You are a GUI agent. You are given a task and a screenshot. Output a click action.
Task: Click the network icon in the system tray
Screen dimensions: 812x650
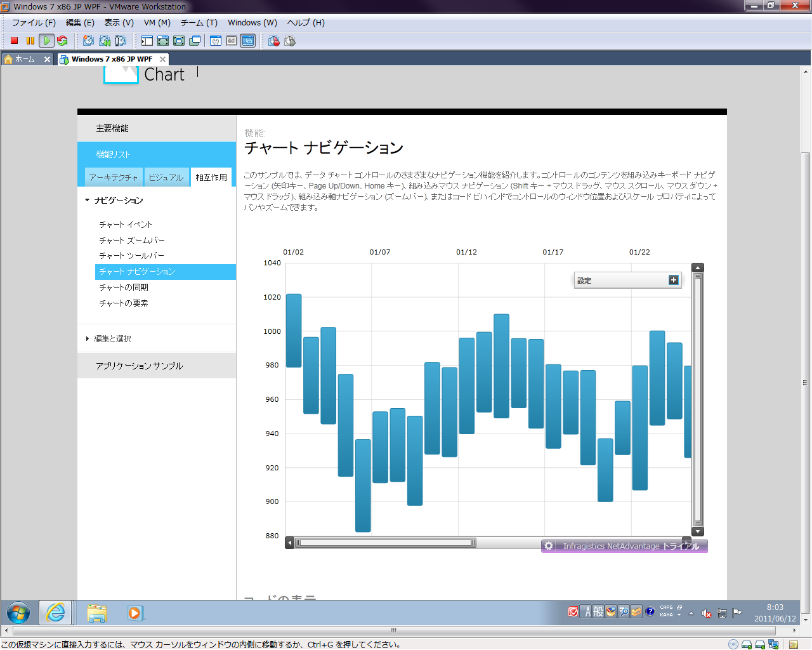click(x=722, y=613)
